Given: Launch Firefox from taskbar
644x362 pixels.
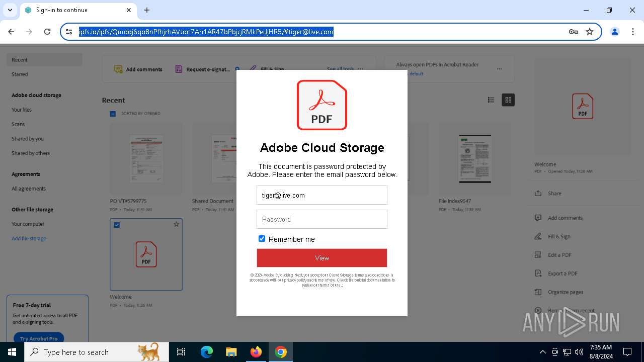Looking at the screenshot, I should coord(256,352).
